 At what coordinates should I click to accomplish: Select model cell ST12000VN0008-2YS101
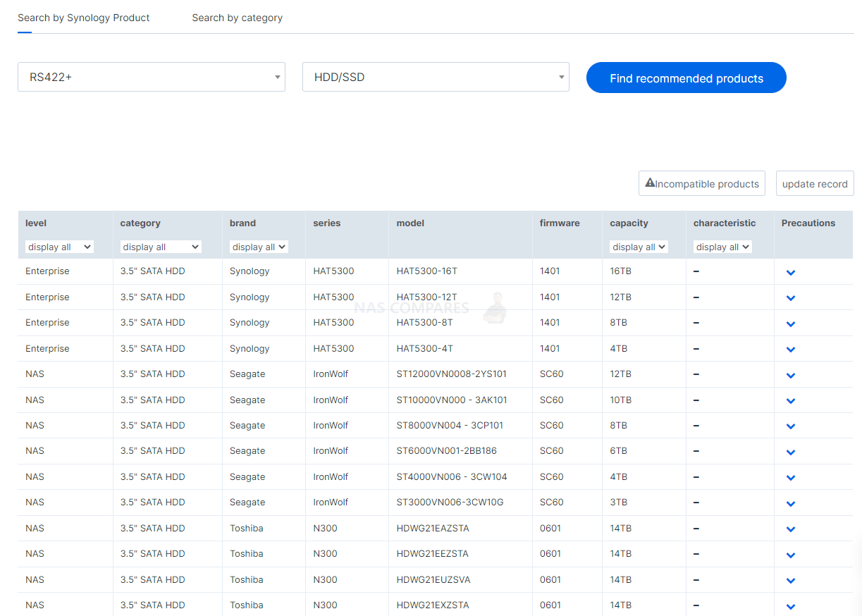(x=452, y=374)
